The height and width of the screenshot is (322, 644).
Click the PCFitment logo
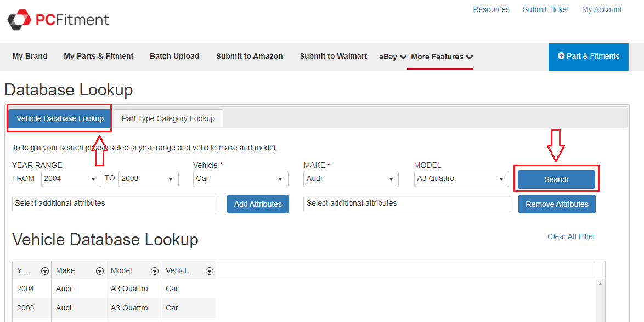58,20
